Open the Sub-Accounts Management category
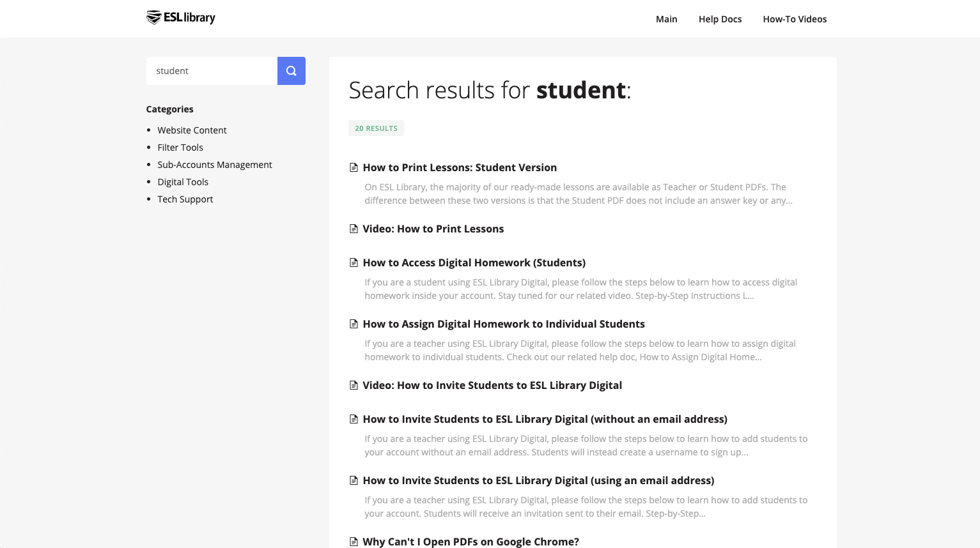Viewport: 980px width, 548px height. [x=215, y=165]
